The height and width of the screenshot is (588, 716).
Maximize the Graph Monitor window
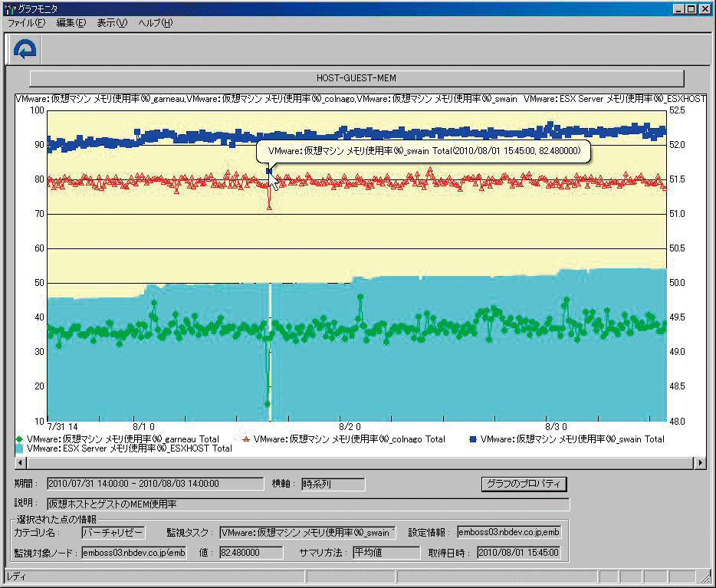(x=691, y=9)
